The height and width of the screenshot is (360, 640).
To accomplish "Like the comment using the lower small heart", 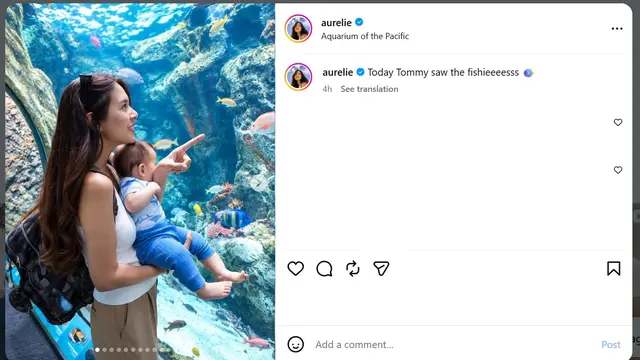I will (x=618, y=170).
